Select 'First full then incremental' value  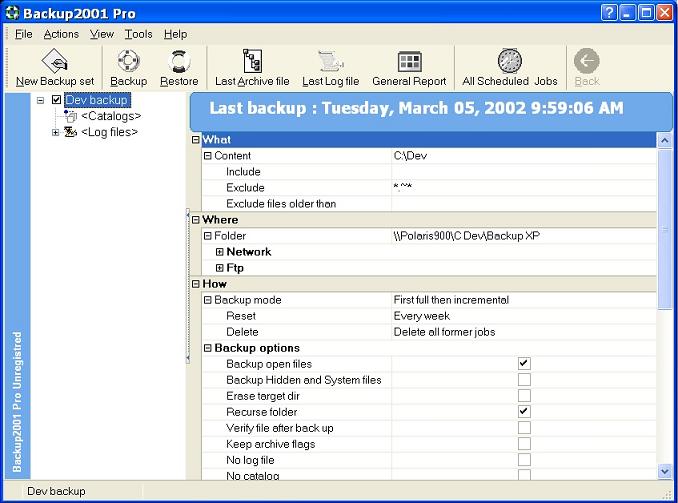click(x=451, y=300)
